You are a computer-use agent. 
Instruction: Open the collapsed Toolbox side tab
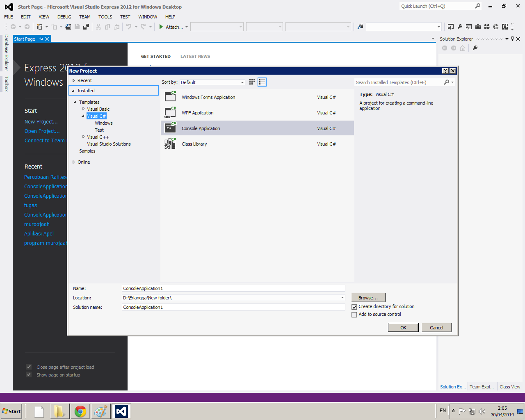coord(6,84)
